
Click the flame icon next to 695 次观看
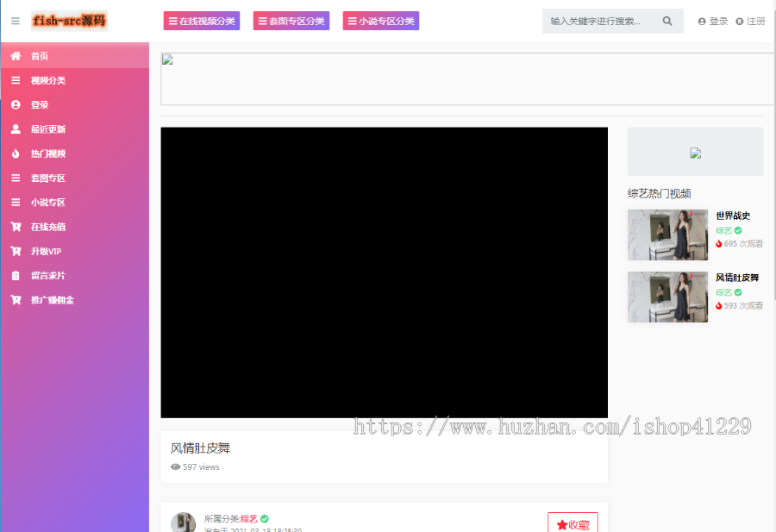pyautogui.click(x=718, y=244)
